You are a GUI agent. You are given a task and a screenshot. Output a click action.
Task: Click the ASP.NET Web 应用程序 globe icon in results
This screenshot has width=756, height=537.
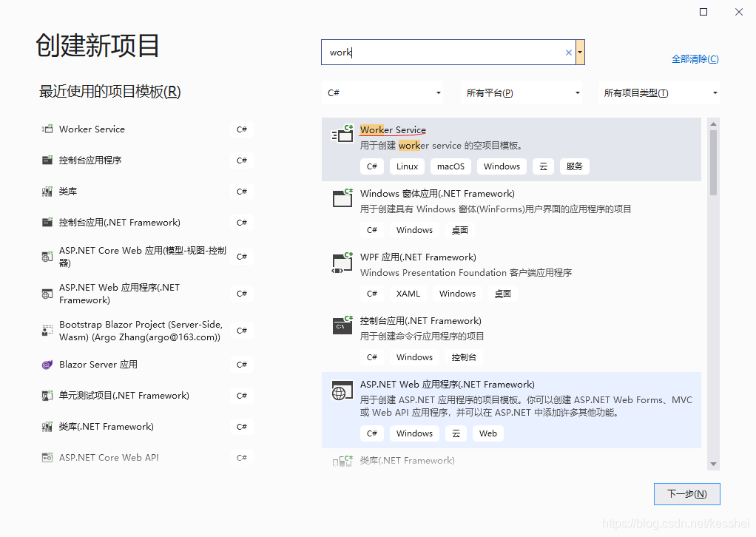tap(341, 391)
